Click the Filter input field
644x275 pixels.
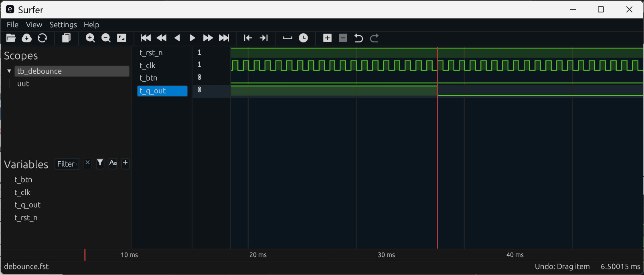66,164
